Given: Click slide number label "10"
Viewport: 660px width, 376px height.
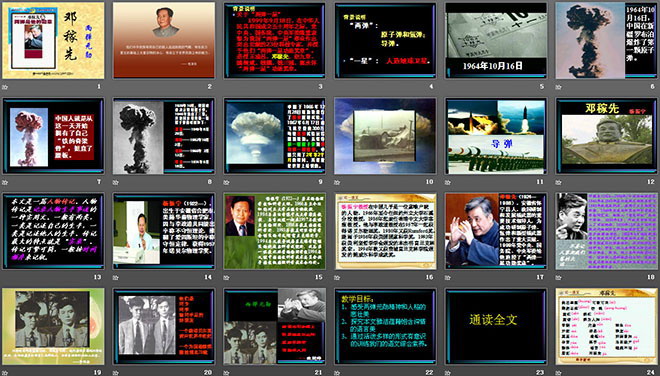Looking at the screenshot, I should click(x=429, y=182).
